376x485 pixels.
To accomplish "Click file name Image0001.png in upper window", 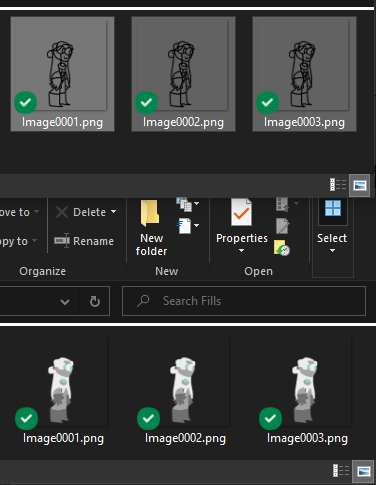I will tap(62, 123).
